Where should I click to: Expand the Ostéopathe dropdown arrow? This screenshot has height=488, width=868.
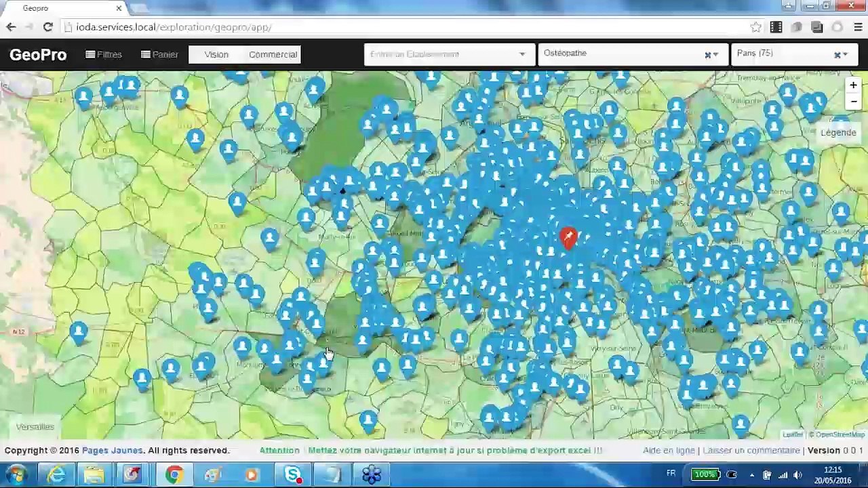click(x=715, y=55)
